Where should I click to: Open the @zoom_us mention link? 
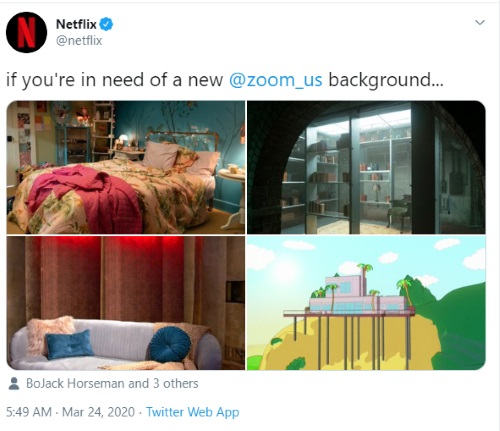[276, 80]
